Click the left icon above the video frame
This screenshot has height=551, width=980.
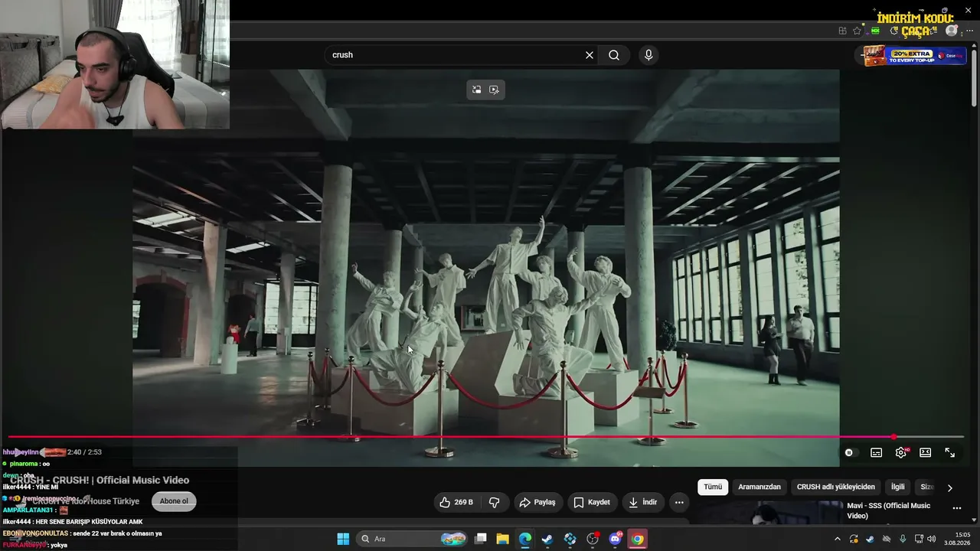click(x=476, y=90)
